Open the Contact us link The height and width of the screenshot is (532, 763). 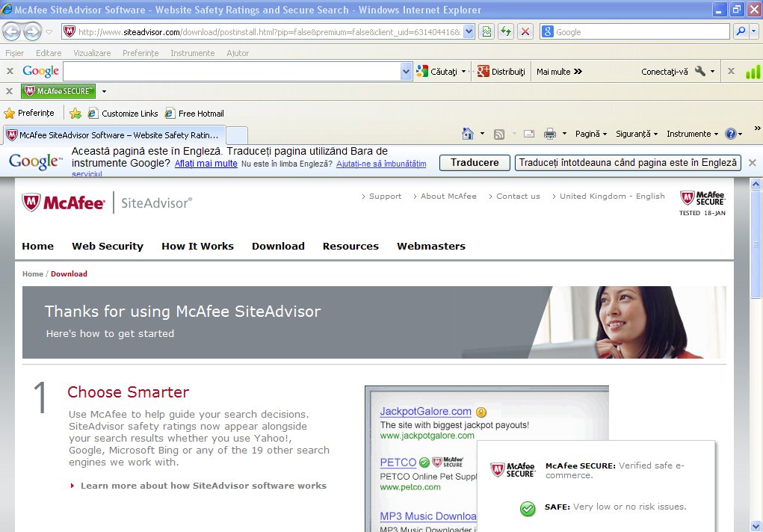pyautogui.click(x=518, y=197)
